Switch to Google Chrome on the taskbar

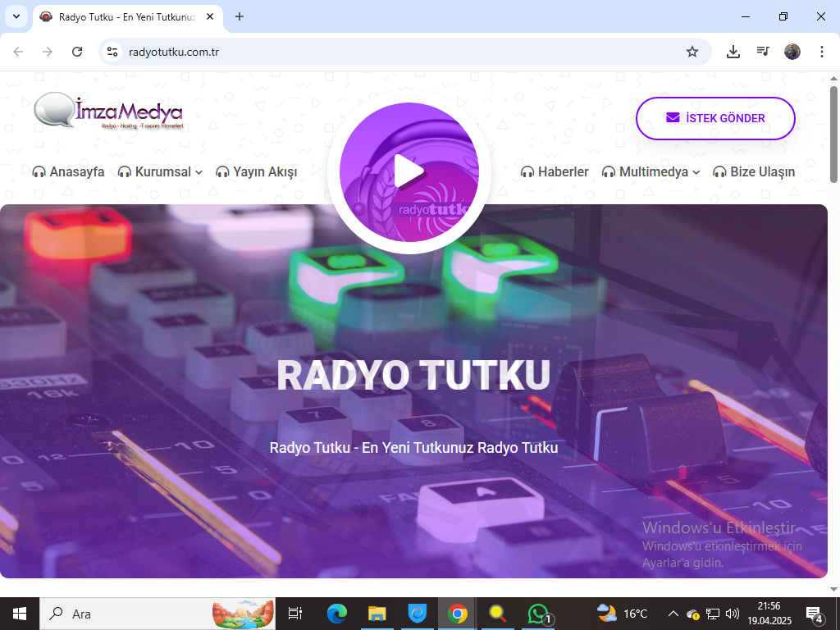coord(458,614)
